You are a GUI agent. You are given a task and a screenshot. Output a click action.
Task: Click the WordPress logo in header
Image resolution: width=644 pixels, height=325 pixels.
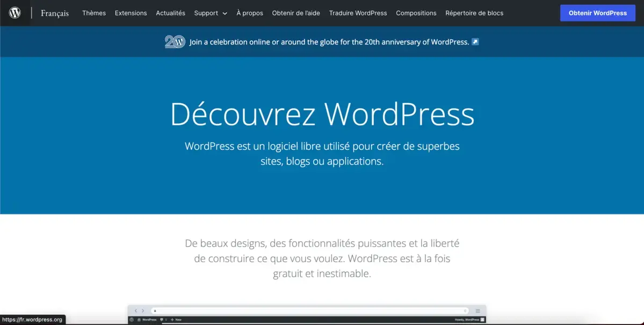tap(15, 13)
